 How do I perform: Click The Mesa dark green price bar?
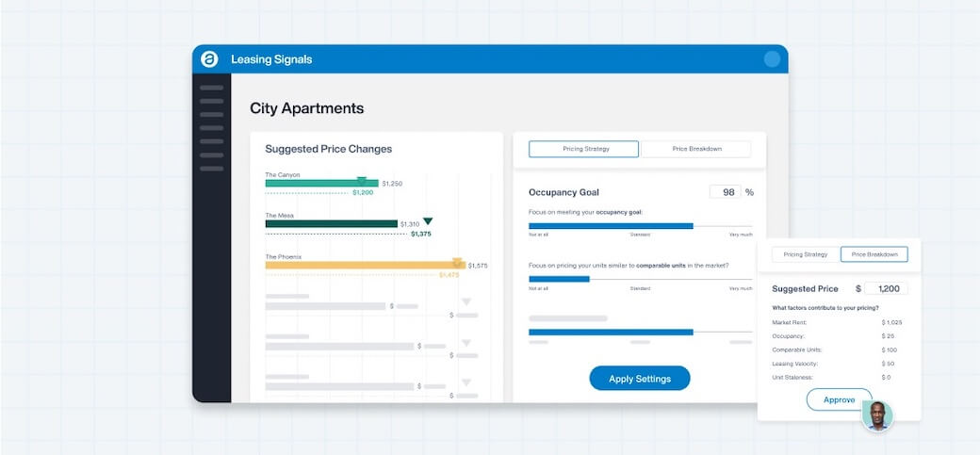pos(331,223)
